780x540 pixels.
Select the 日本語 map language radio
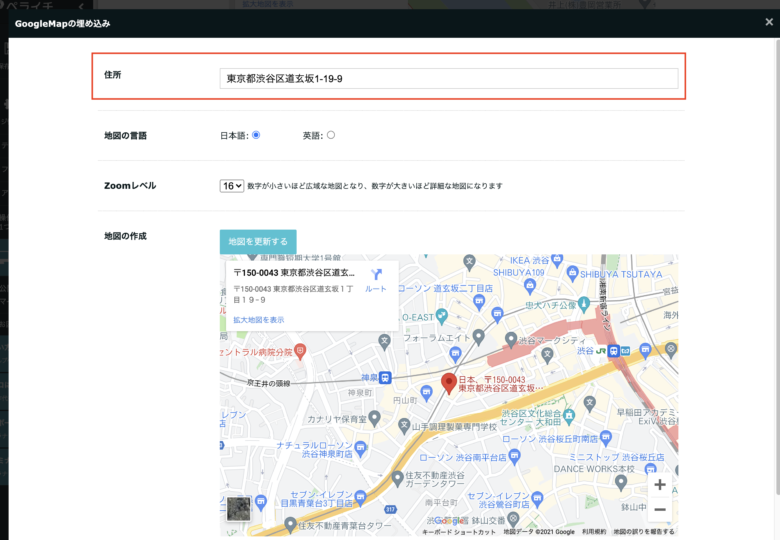tap(256, 135)
